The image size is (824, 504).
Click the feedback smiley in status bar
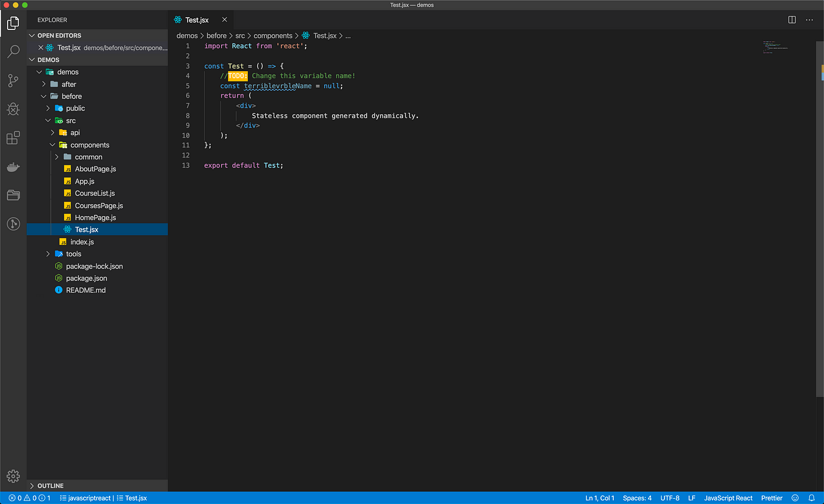tap(795, 498)
